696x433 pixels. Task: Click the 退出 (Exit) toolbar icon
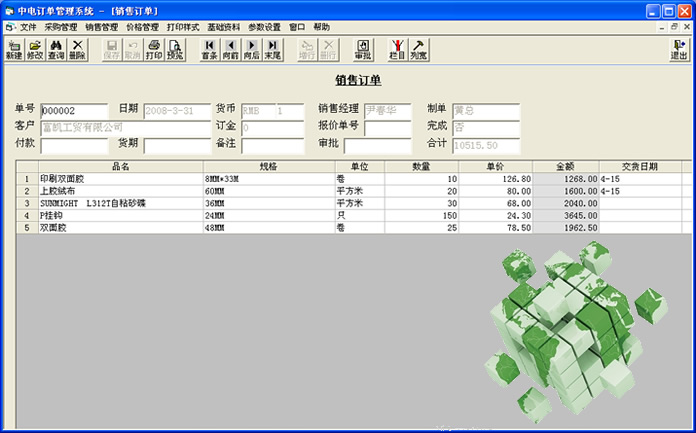679,49
